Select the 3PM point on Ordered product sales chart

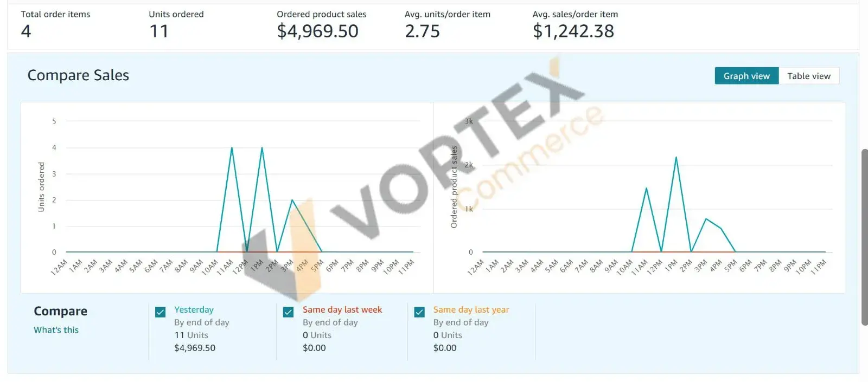click(x=706, y=218)
